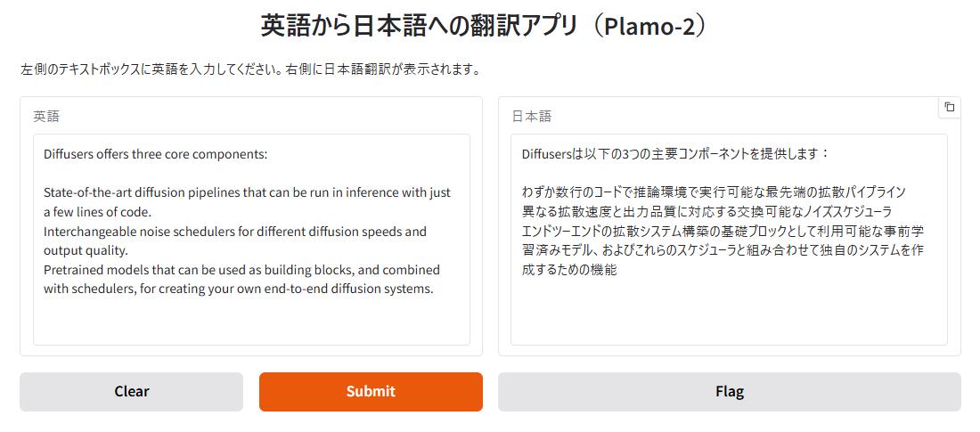Place cursor in 'Diffusers offers three core components' line
980x432 pixels.
[156, 154]
